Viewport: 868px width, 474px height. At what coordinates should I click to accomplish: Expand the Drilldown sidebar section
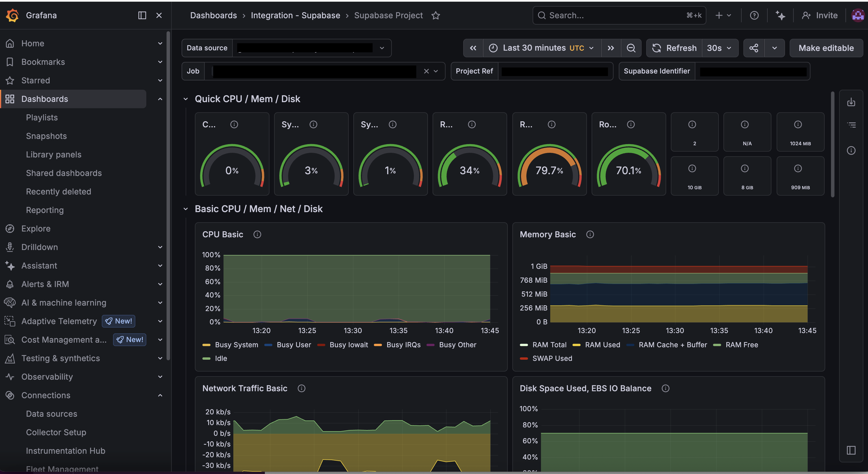tap(160, 247)
